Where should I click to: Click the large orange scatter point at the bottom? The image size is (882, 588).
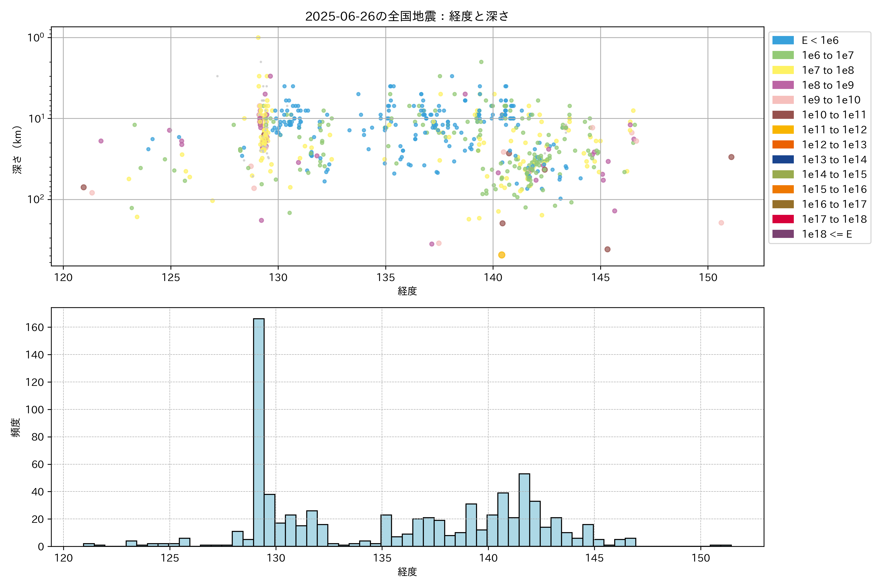click(502, 255)
